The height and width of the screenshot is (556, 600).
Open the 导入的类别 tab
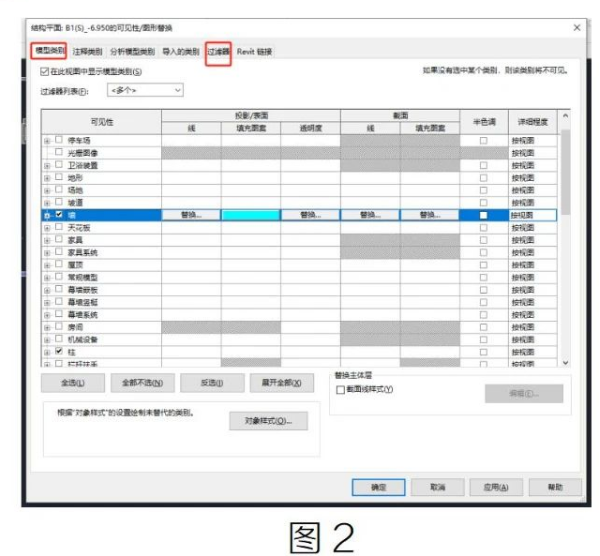coord(181,51)
